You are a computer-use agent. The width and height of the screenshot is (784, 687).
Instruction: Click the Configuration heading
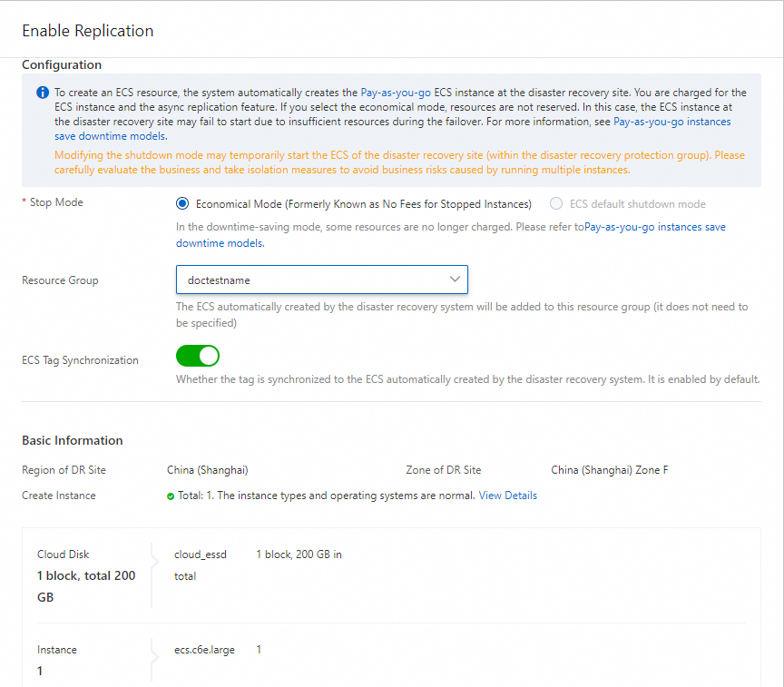62,65
